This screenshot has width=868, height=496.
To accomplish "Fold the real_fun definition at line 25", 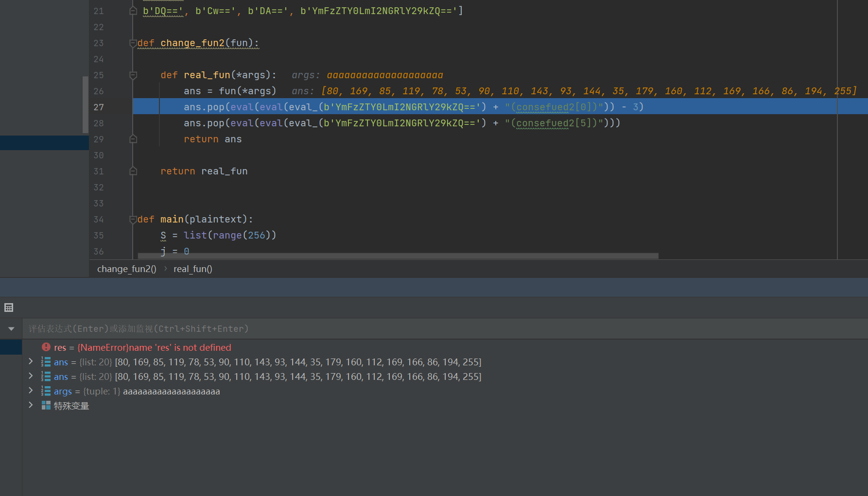I will [x=133, y=75].
